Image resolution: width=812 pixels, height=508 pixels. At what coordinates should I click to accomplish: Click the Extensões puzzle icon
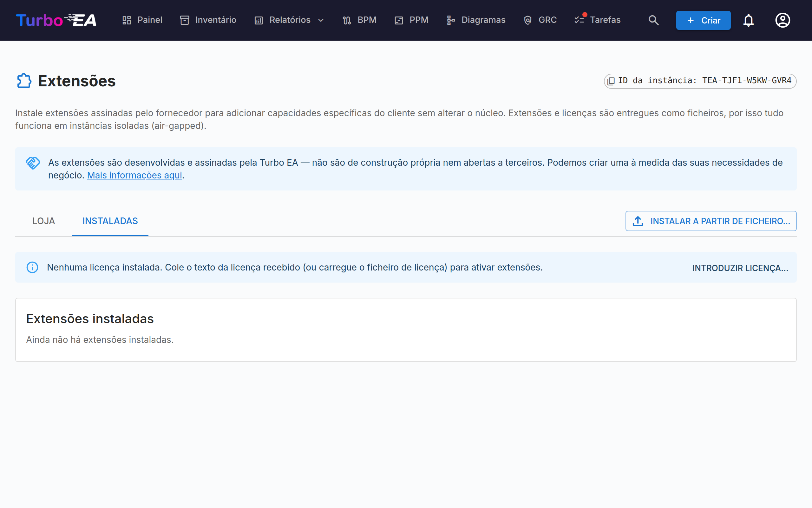(x=24, y=81)
